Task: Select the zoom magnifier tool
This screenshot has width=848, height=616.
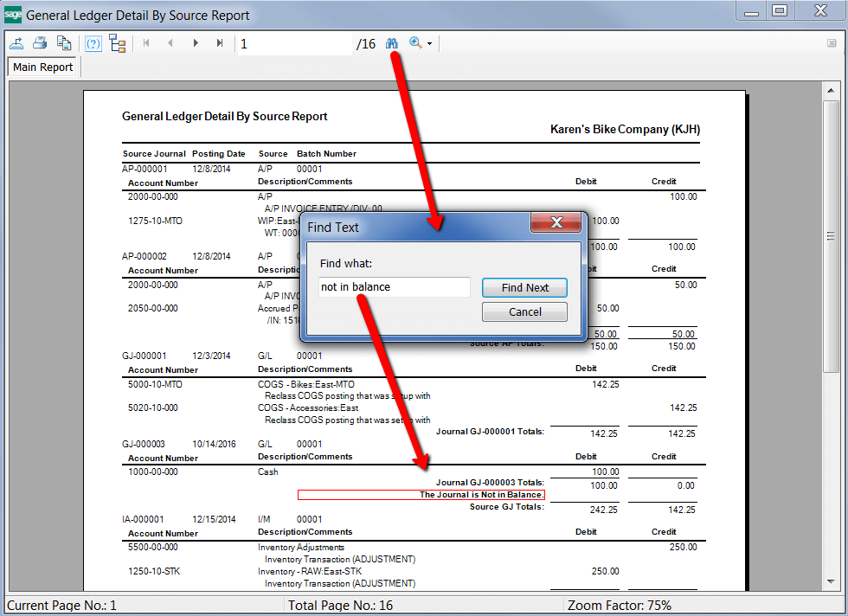Action: click(x=413, y=42)
